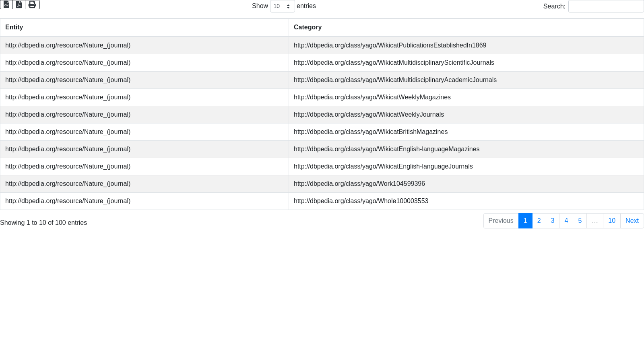Click the Next pagination button
The height and width of the screenshot is (362, 644).
[x=632, y=221]
